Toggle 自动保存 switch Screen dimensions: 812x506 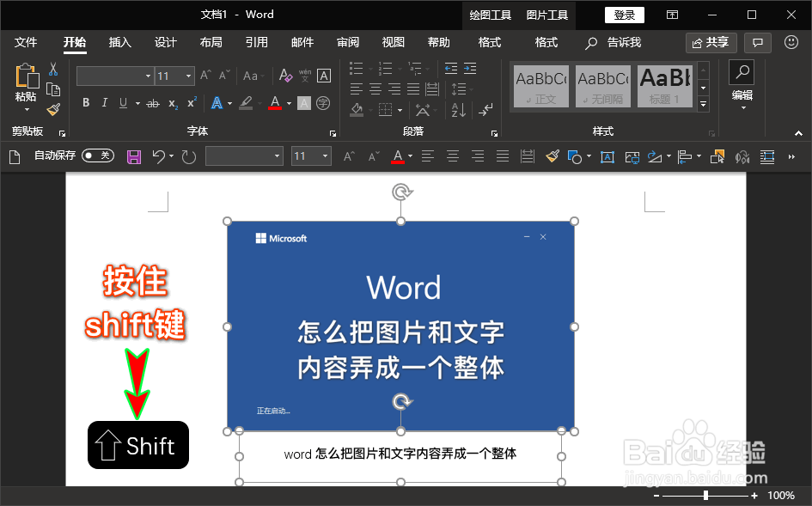[98, 155]
